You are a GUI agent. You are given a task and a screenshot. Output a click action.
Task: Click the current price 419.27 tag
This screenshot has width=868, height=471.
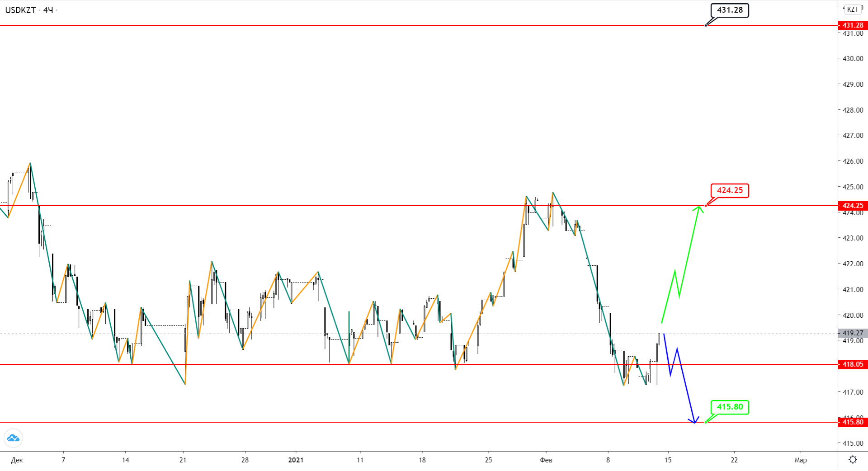point(853,333)
